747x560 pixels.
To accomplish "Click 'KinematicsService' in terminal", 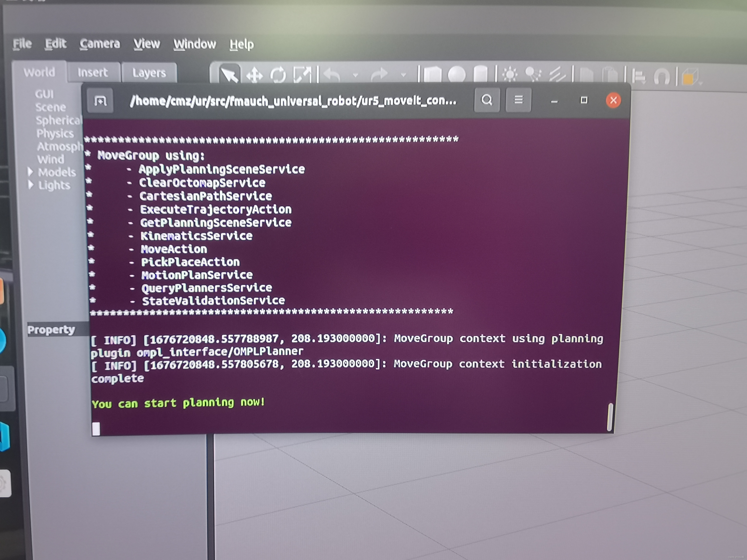I will coord(196,236).
